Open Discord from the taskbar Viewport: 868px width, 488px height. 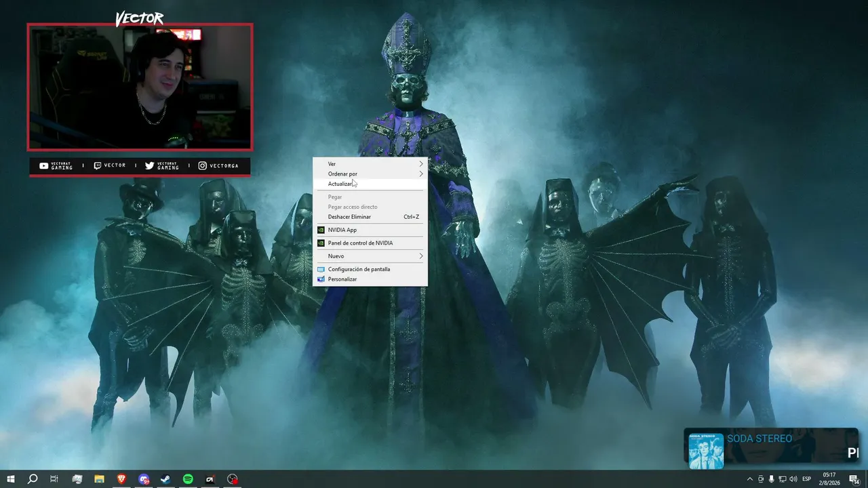click(x=144, y=479)
